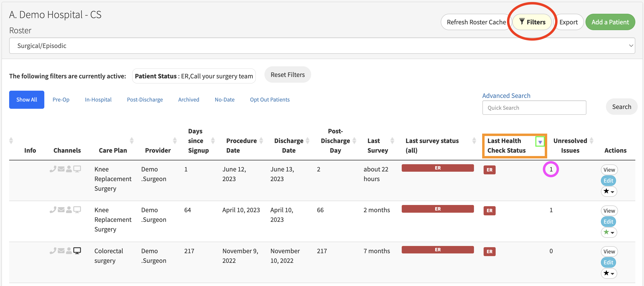Click person icon in first patient row
Image resolution: width=644 pixels, height=286 pixels.
[x=69, y=169]
